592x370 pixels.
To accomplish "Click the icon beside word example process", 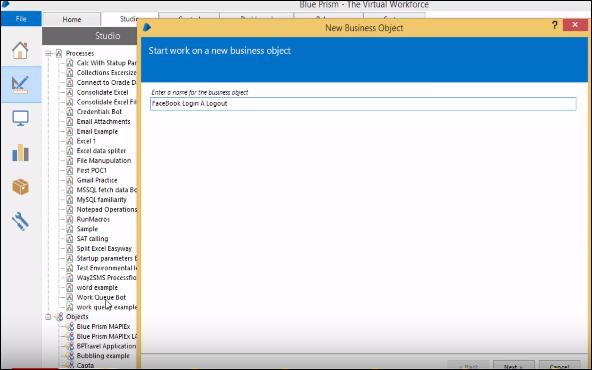I will pos(69,288).
